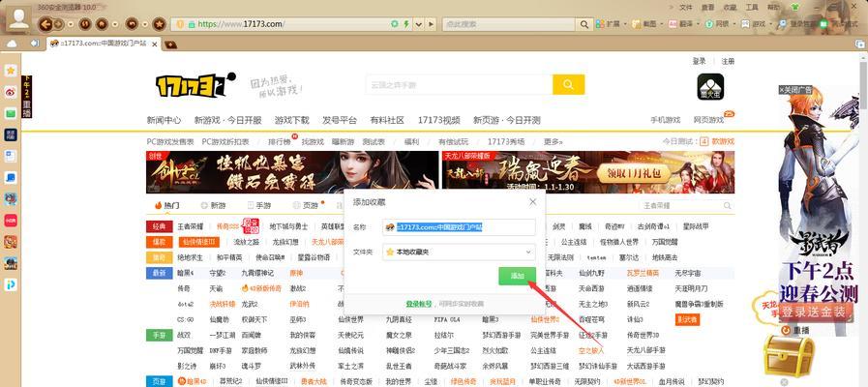Image resolution: width=868 pixels, height=387 pixels.
Task: Click the 名称 field in dialog
Action: click(459, 227)
